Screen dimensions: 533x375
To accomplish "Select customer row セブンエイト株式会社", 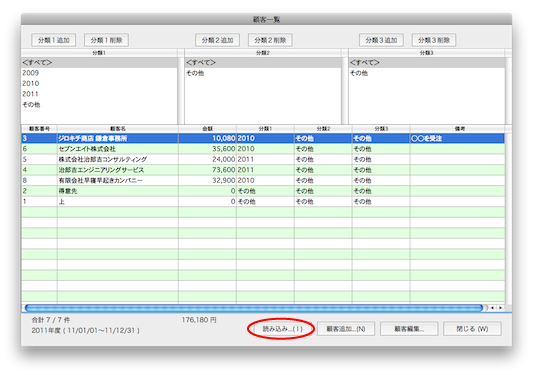I will [x=263, y=149].
